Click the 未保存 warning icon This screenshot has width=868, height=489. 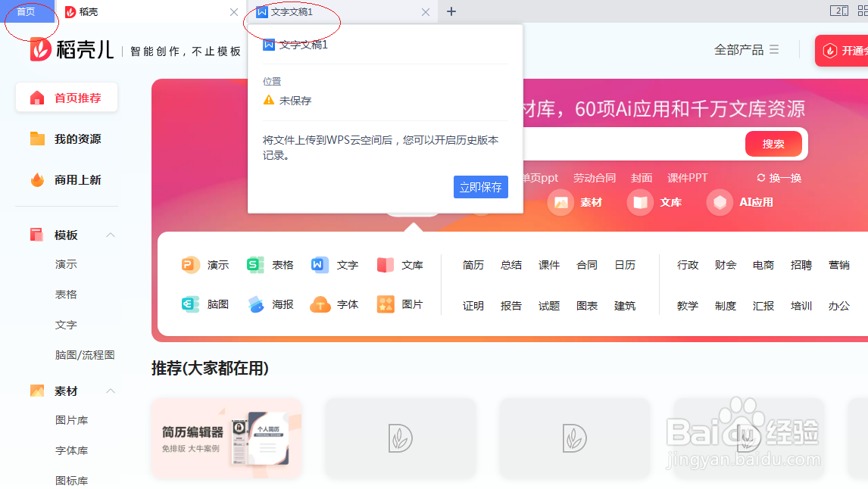(x=268, y=100)
